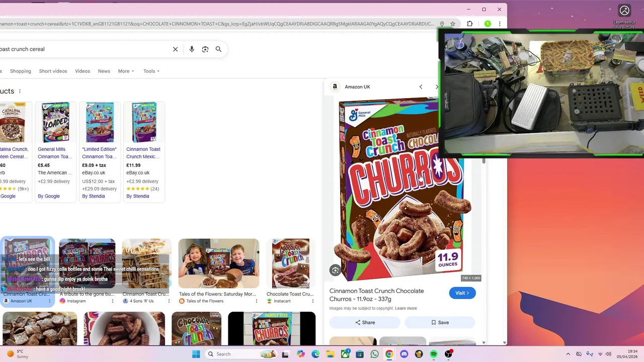Click the Lens search icon on Churros image

pos(335,270)
